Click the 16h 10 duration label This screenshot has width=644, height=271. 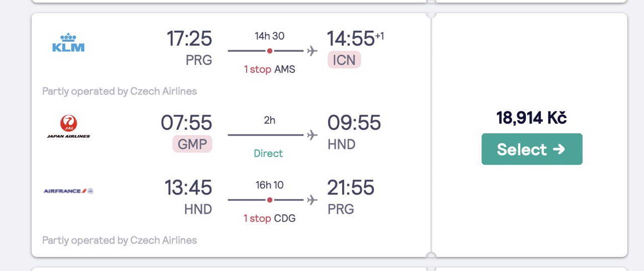(x=270, y=185)
